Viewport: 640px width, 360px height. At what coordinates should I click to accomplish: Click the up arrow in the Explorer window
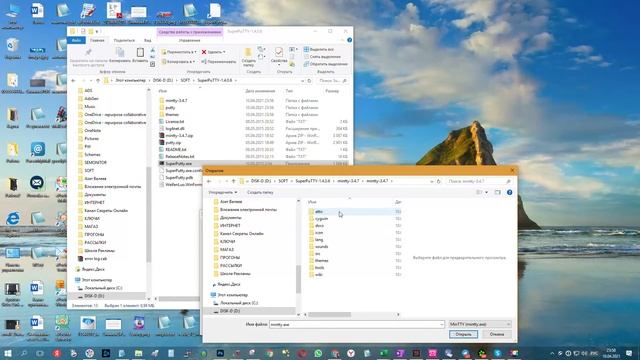98,81
